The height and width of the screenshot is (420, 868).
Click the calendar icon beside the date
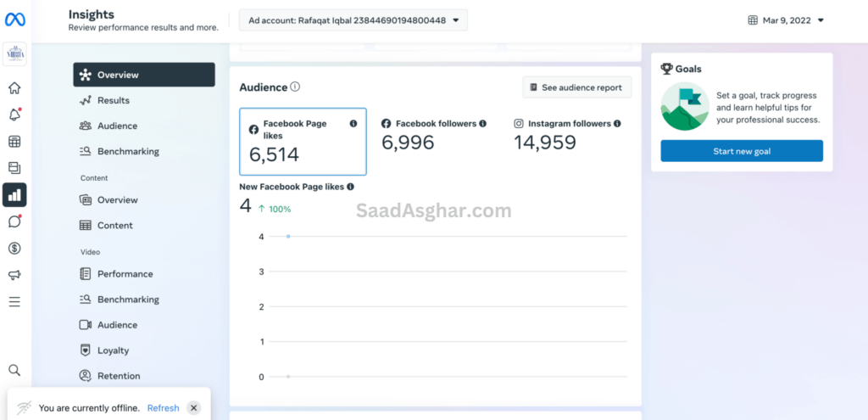point(753,20)
